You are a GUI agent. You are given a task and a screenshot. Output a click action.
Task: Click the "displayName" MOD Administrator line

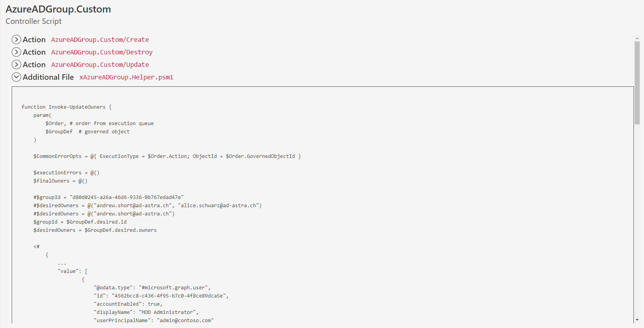tap(146, 312)
